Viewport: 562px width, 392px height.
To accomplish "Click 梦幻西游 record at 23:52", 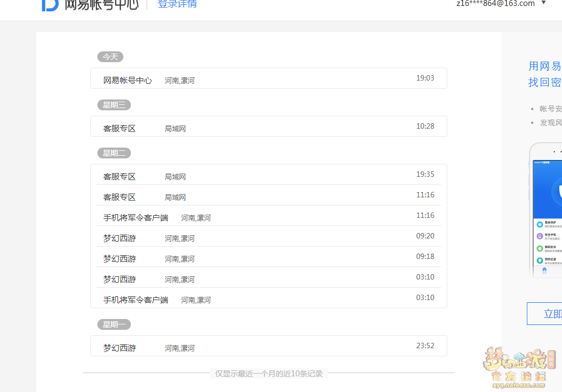I will (269, 346).
